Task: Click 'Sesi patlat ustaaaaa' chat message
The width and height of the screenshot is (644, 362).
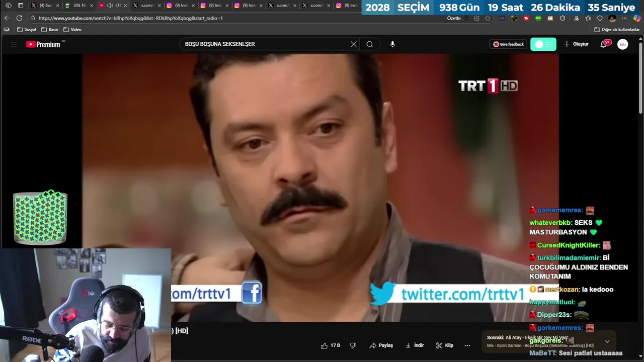Action: [x=591, y=353]
